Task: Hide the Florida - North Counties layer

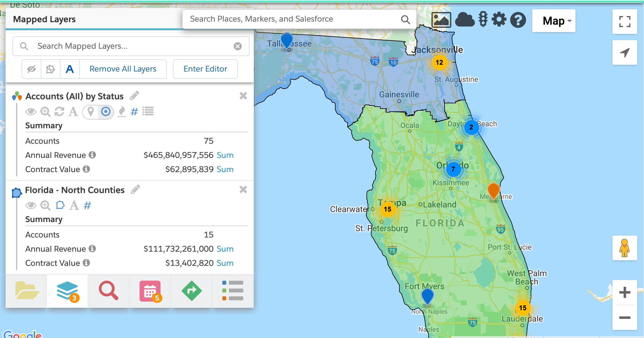Action: click(x=31, y=205)
